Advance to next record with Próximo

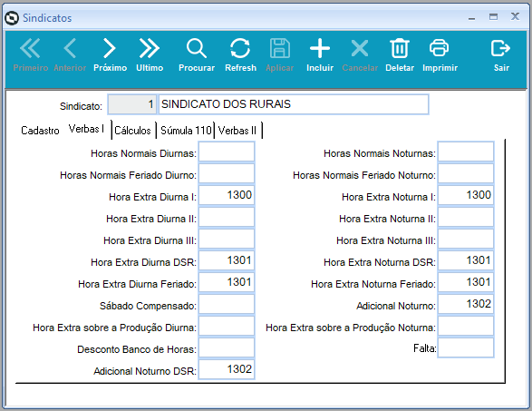[x=110, y=54]
